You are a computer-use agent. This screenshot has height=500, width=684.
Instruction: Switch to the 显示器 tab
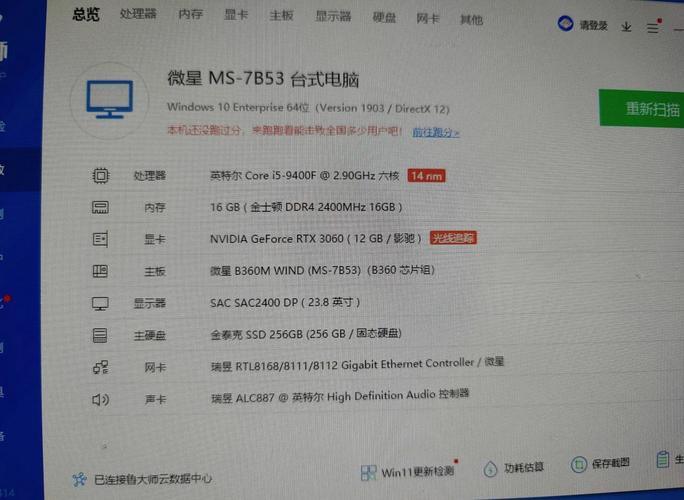point(333,17)
